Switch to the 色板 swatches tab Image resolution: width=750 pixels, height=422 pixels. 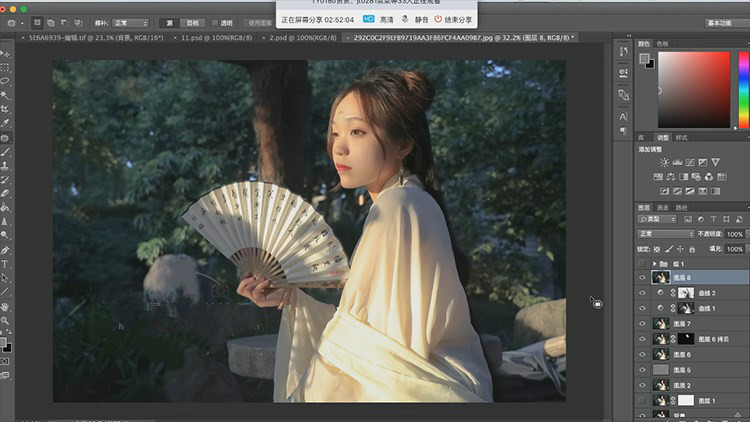pos(662,44)
